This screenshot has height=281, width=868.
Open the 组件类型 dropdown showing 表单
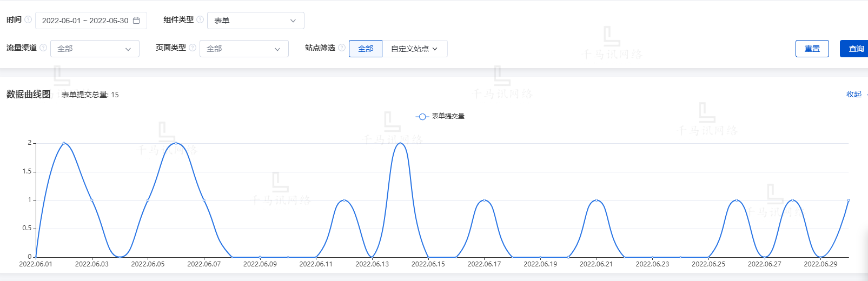tap(255, 21)
